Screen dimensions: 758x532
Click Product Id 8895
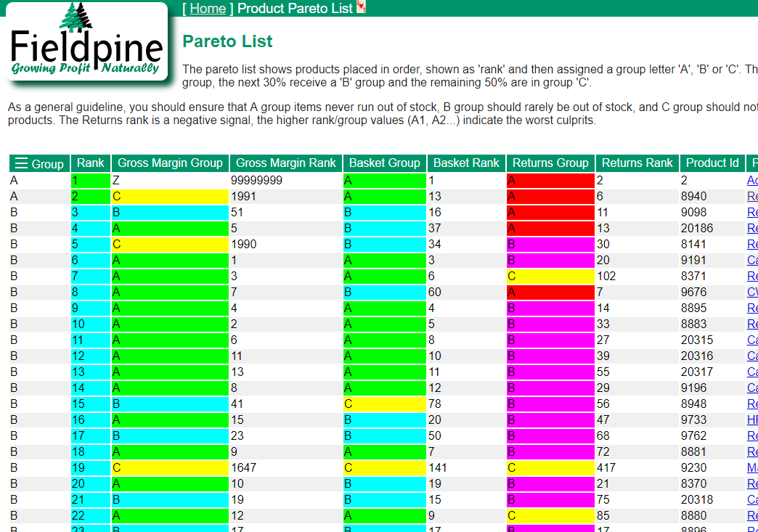point(693,308)
